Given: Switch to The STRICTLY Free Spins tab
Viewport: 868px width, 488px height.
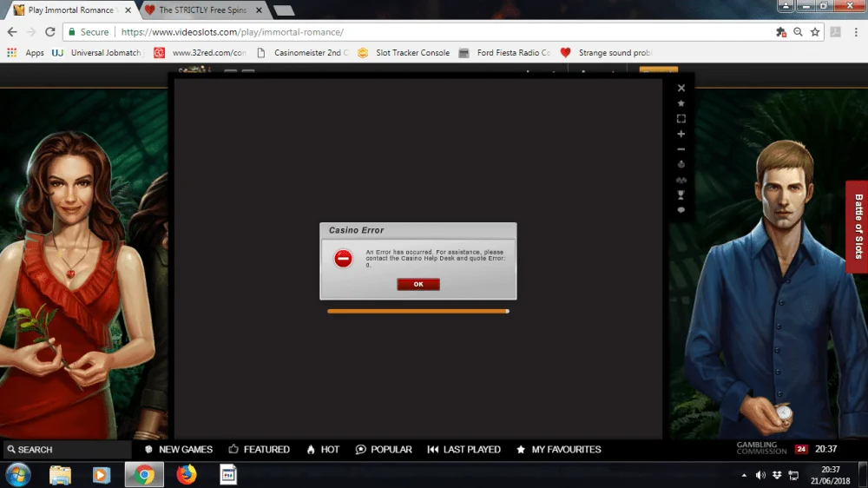Looking at the screenshot, I should click(202, 10).
